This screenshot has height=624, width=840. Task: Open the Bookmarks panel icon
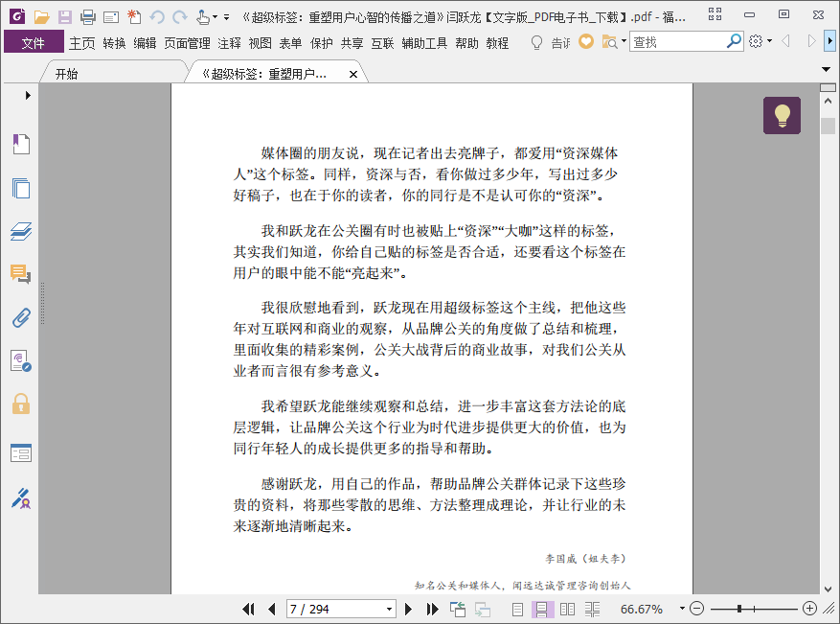pyautogui.click(x=21, y=144)
